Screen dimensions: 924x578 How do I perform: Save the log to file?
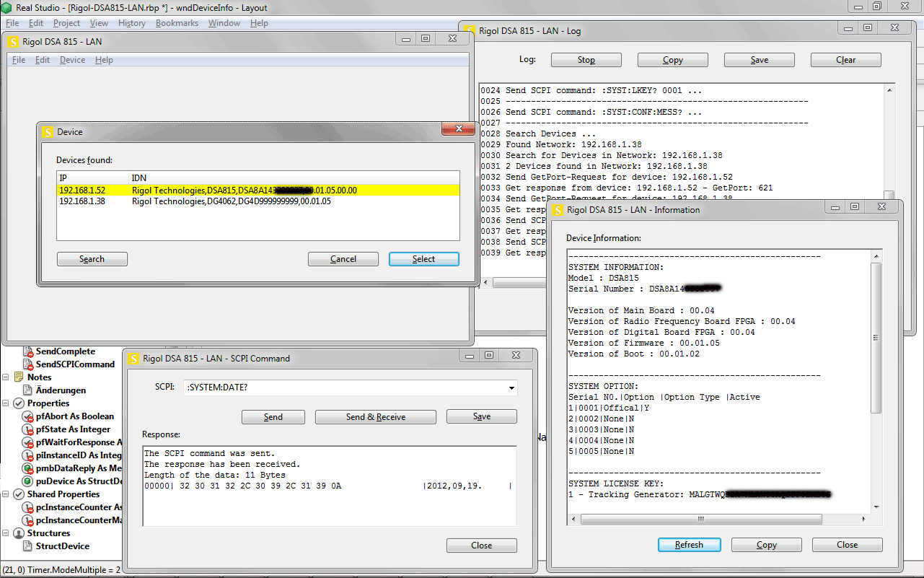point(760,60)
